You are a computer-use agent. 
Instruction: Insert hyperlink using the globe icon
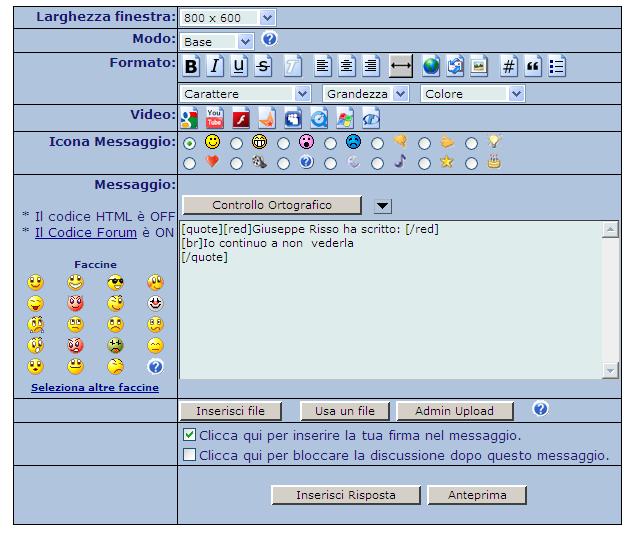click(x=431, y=66)
